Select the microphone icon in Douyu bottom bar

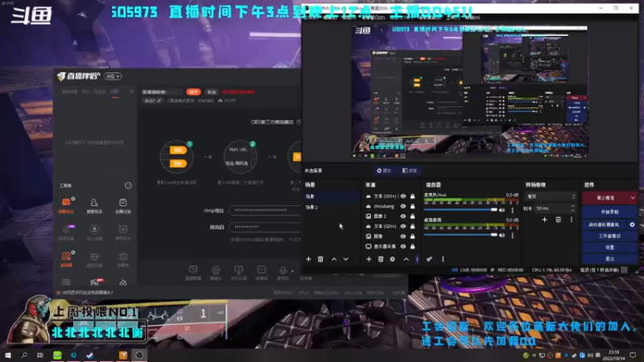pos(283,273)
